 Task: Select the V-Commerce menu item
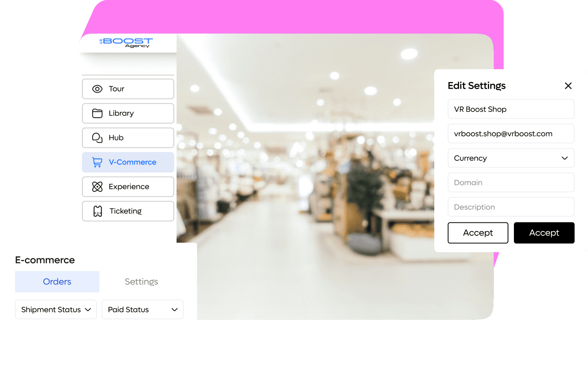click(x=128, y=162)
